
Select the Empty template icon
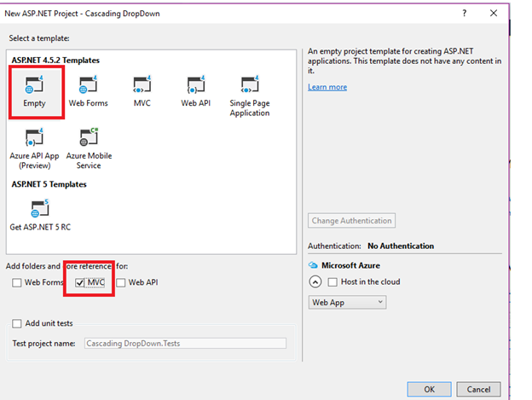tap(34, 84)
